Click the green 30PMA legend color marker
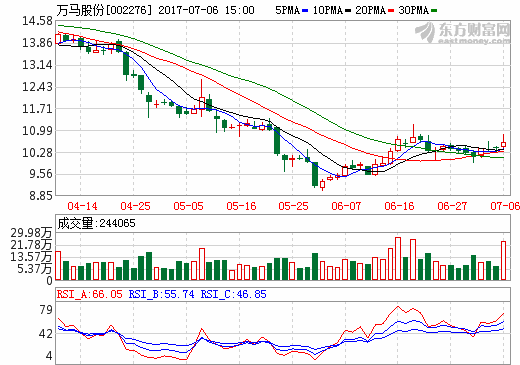 coord(434,11)
